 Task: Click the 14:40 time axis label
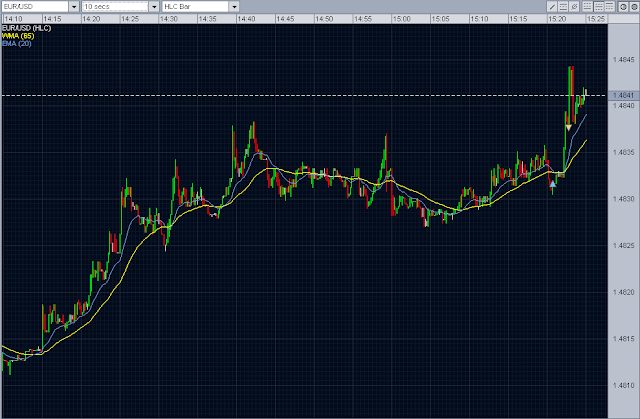point(246,19)
